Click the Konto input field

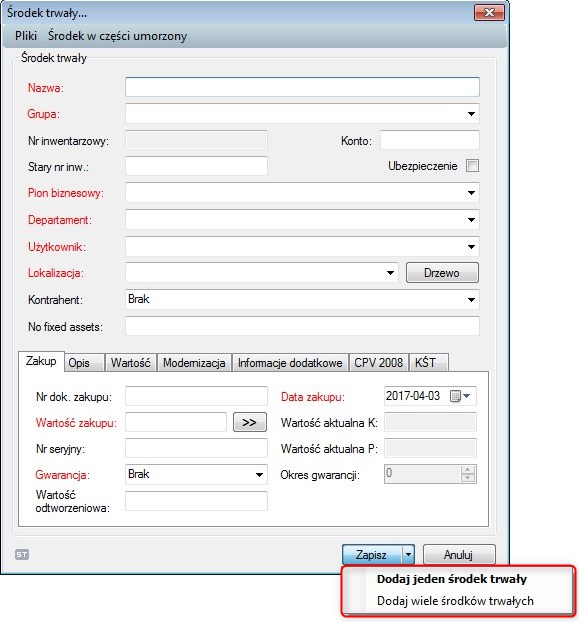click(x=430, y=140)
